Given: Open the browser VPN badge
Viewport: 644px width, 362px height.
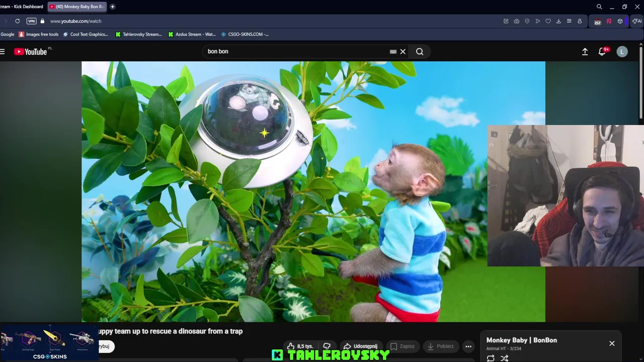Looking at the screenshot, I should (31, 21).
